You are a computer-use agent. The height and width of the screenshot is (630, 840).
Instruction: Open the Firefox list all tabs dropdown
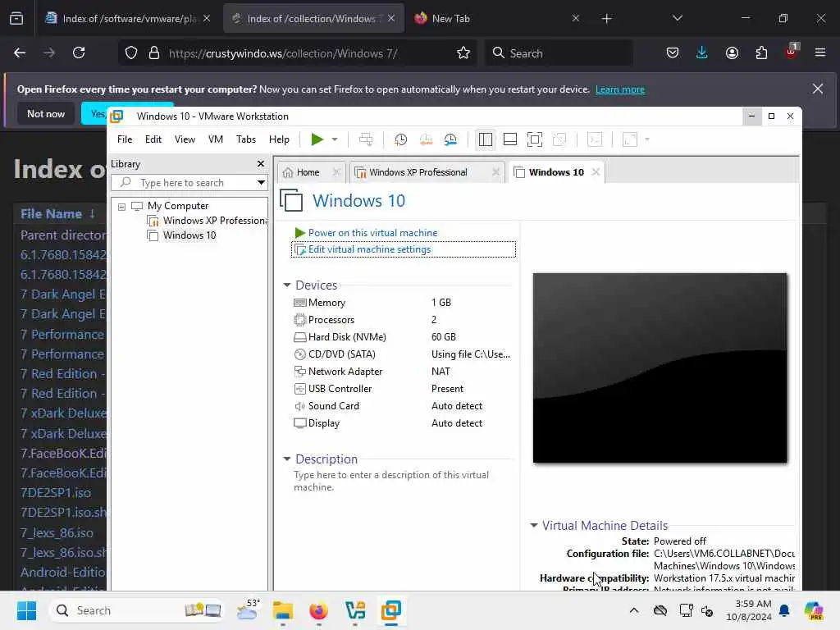click(x=678, y=19)
